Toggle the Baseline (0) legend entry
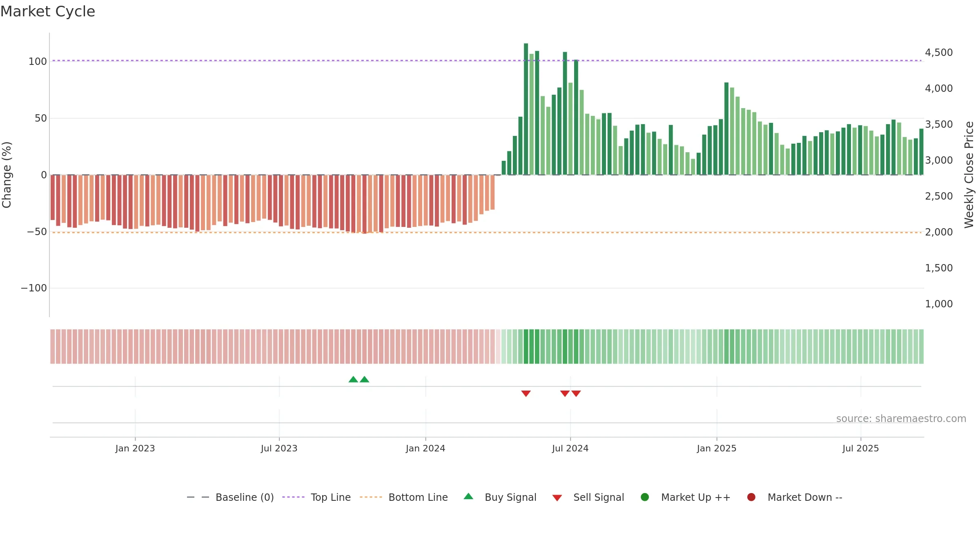Screen dimensions: 980x551 (x=230, y=497)
